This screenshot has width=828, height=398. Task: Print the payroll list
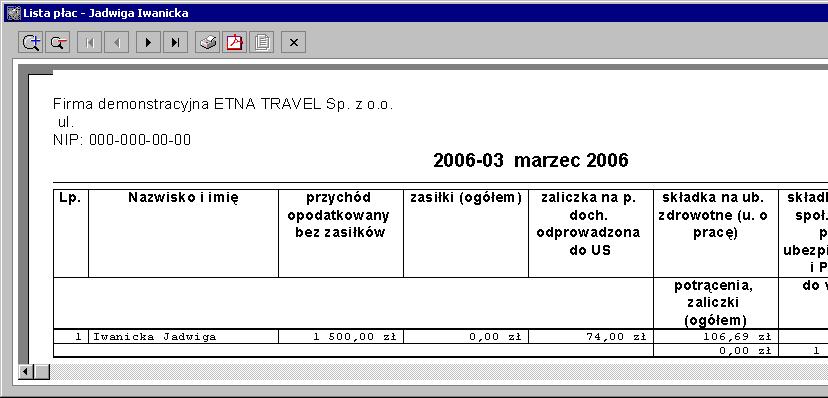pos(208,43)
